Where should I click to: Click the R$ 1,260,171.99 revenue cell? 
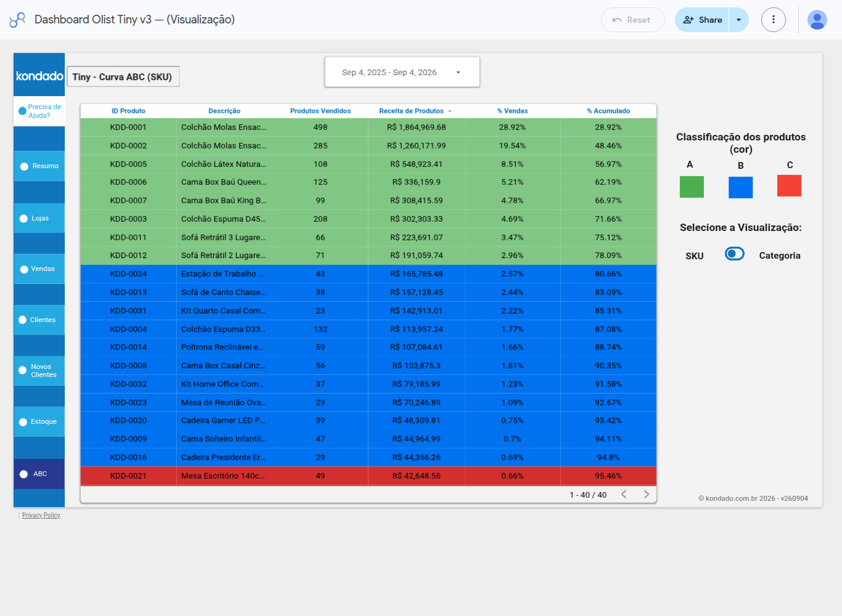pos(417,146)
